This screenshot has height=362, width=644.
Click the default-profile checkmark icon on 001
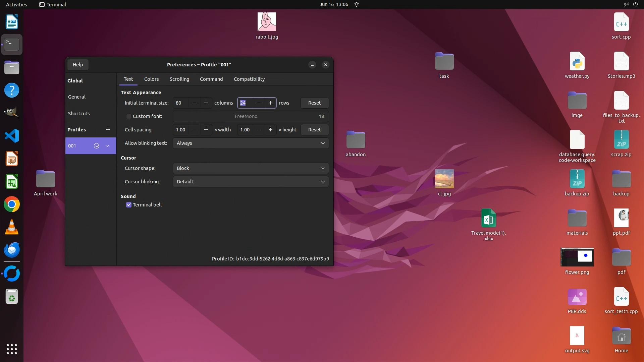pos(97,146)
